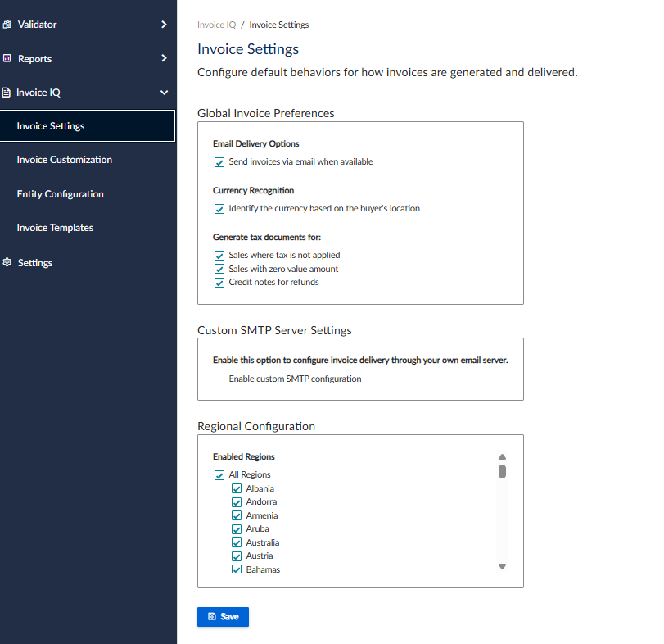
Task: Uncheck the Albania region
Action: tap(237, 488)
